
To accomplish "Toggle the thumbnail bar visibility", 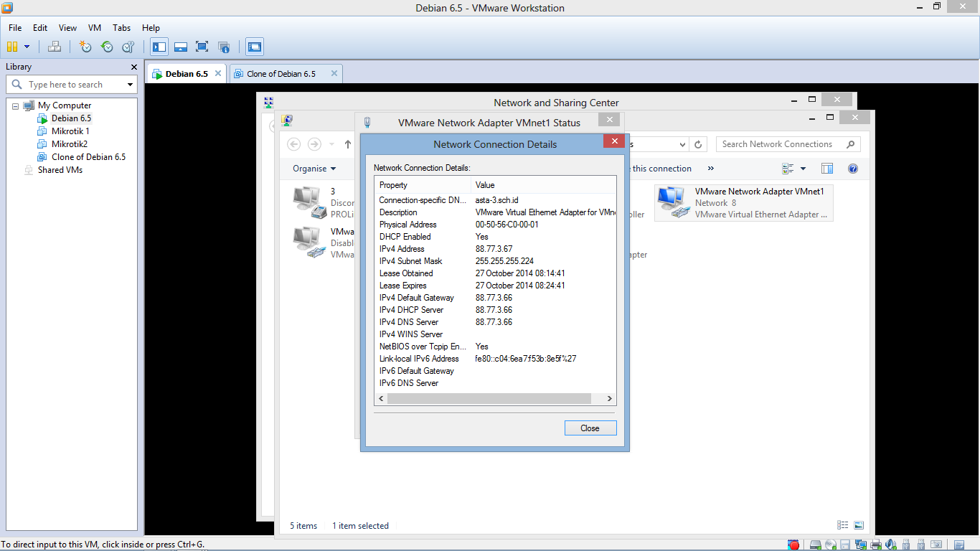I will (x=180, y=47).
